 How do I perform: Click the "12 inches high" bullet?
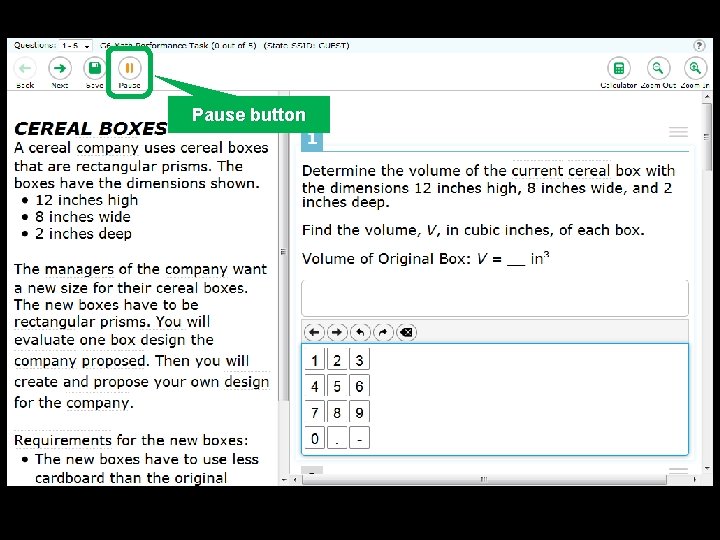pyautogui.click(x=86, y=200)
